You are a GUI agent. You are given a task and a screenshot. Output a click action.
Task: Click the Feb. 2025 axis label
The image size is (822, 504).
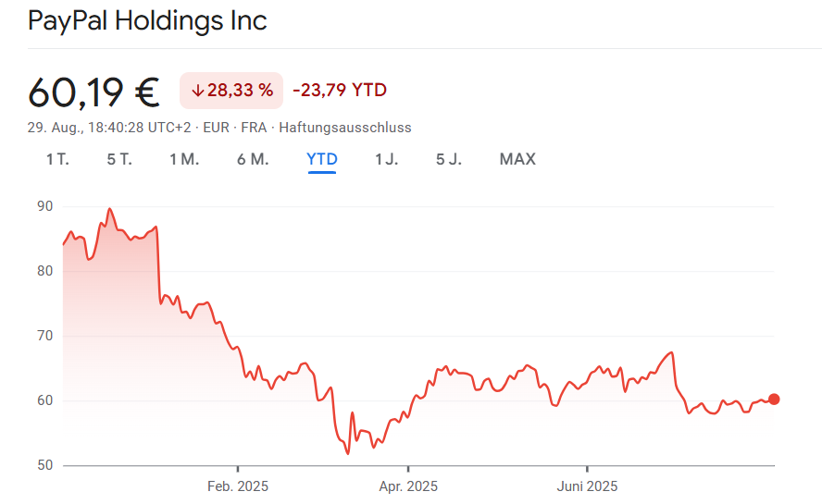coord(237,486)
